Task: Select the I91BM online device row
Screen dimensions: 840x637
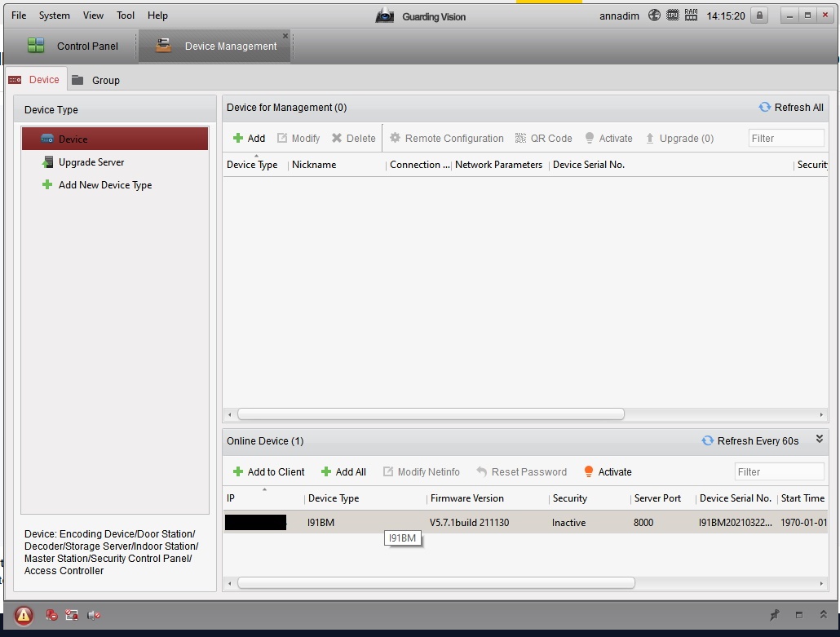Action: coord(525,522)
